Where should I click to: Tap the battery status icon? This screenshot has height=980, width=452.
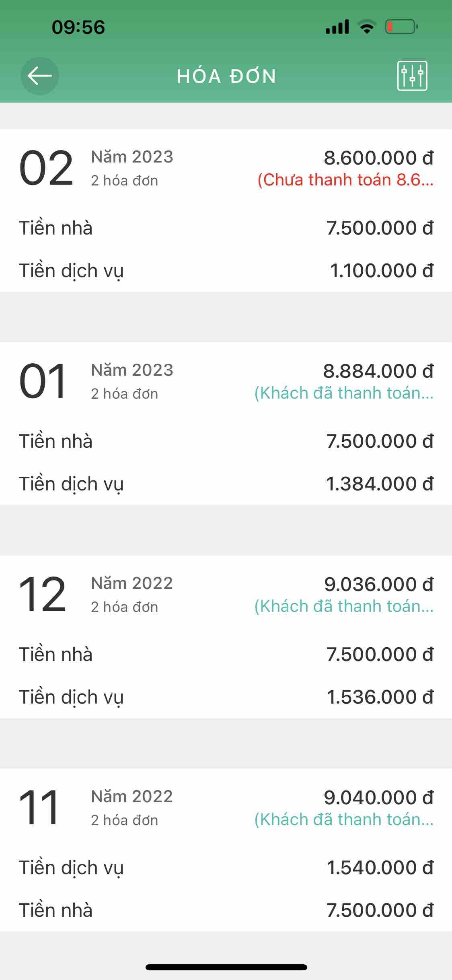coord(401,27)
